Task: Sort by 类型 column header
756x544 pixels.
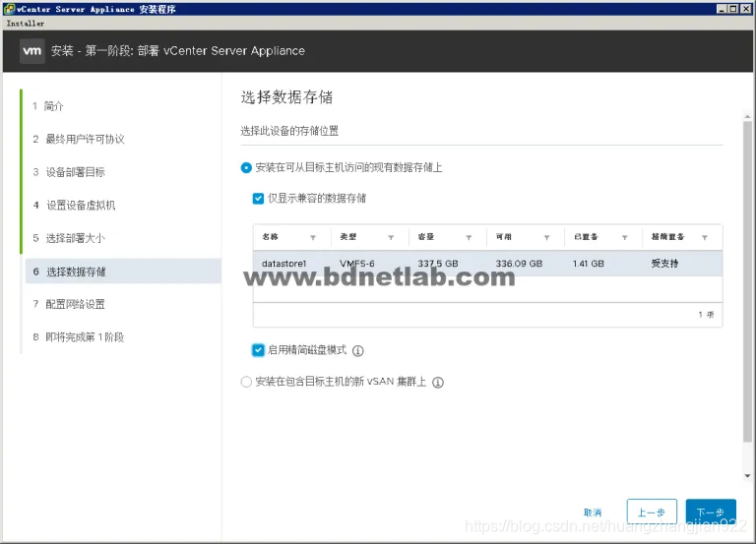Action: [348, 237]
